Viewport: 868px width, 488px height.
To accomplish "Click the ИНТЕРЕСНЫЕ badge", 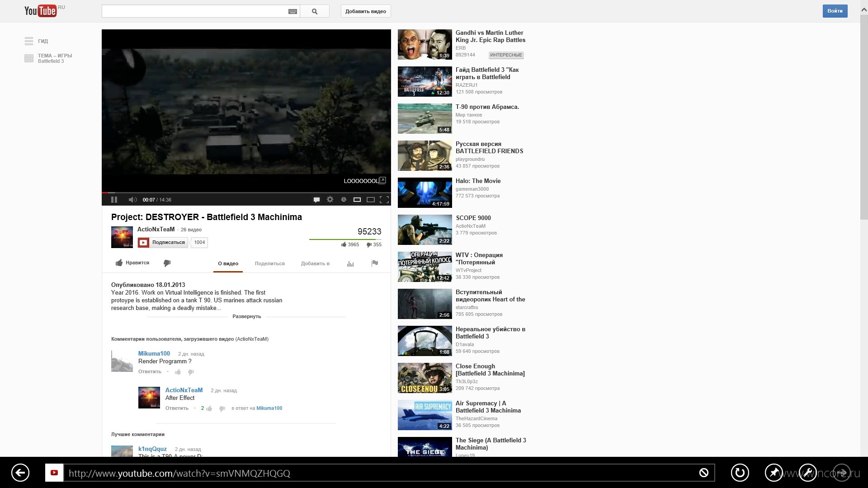I will (506, 55).
